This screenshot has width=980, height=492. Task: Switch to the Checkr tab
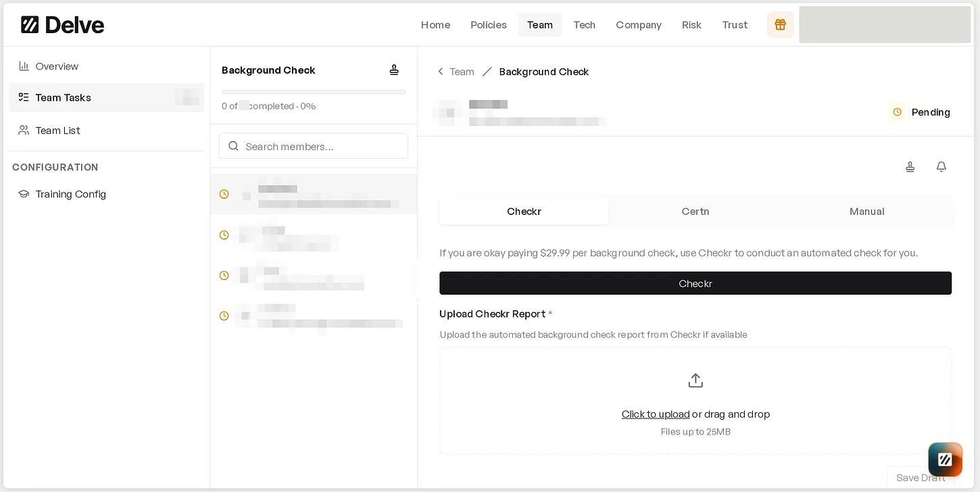[524, 212]
